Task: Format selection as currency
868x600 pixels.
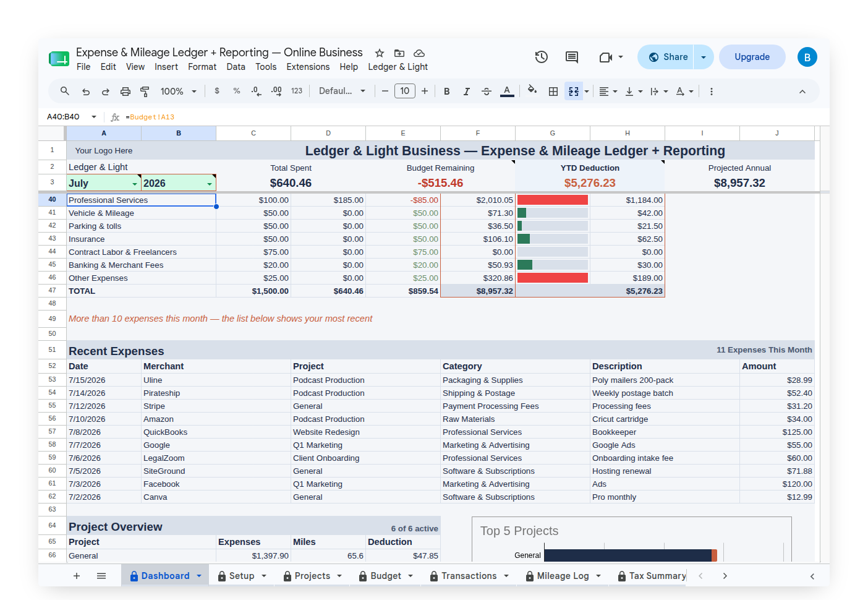Action: [217, 91]
